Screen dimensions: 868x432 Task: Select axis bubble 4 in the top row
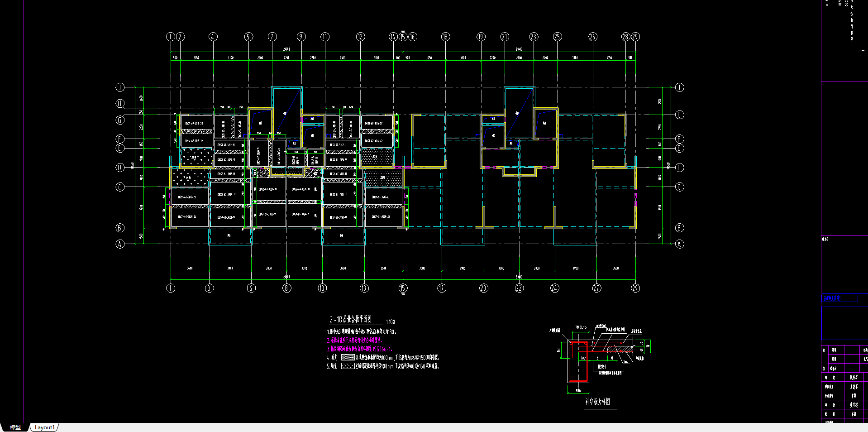point(213,37)
